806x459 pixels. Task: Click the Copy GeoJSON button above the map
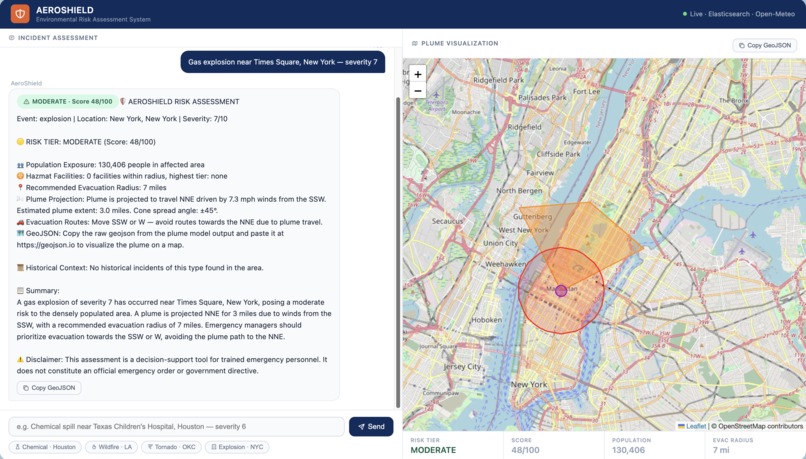pyautogui.click(x=764, y=45)
